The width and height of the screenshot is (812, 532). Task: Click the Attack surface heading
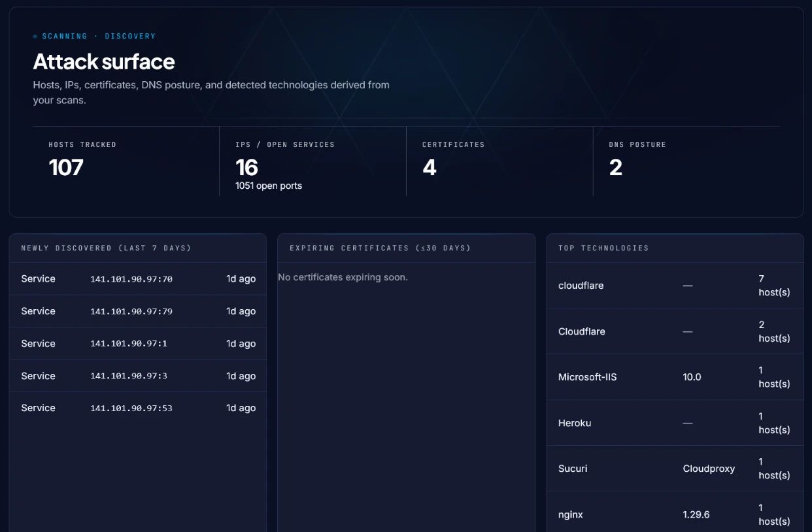pyautogui.click(x=104, y=61)
